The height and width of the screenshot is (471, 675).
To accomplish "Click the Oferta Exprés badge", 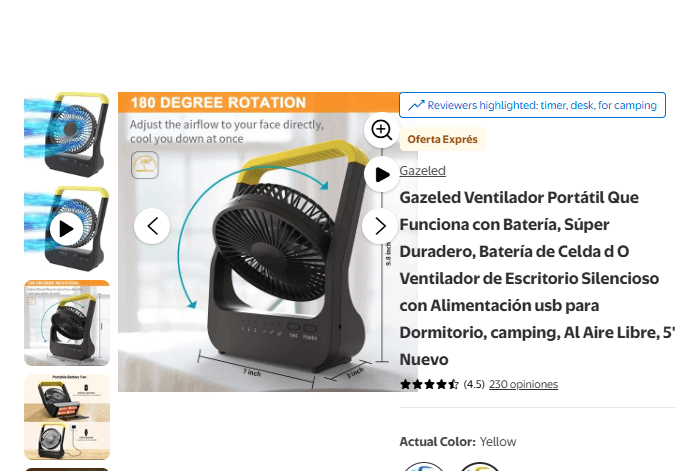I will 443,139.
